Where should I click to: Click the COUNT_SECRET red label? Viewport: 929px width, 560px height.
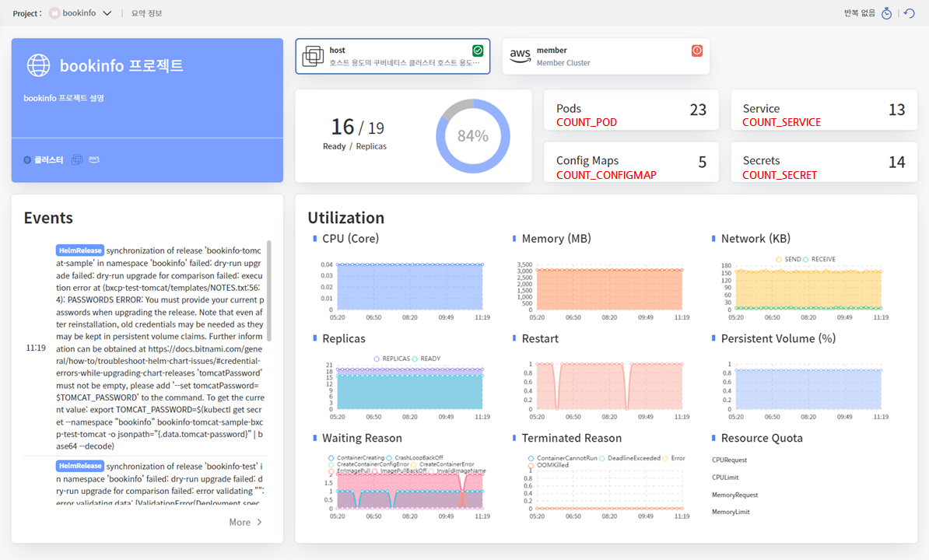pyautogui.click(x=780, y=175)
